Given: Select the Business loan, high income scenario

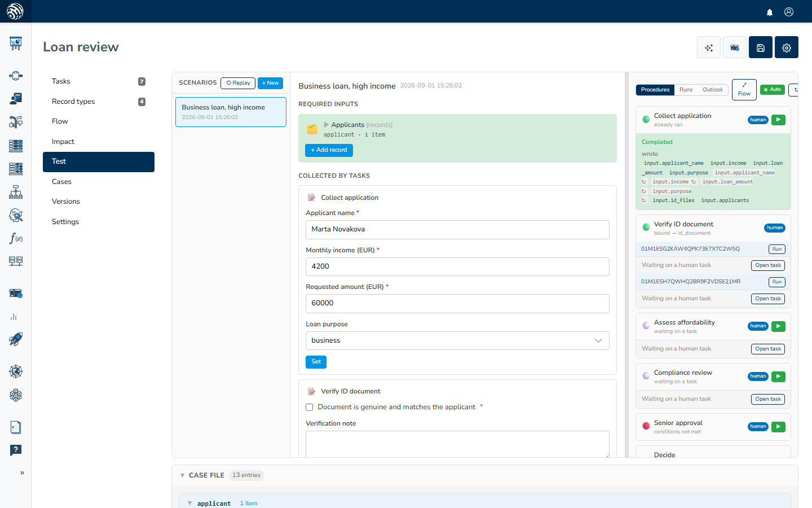Looking at the screenshot, I should 231,112.
